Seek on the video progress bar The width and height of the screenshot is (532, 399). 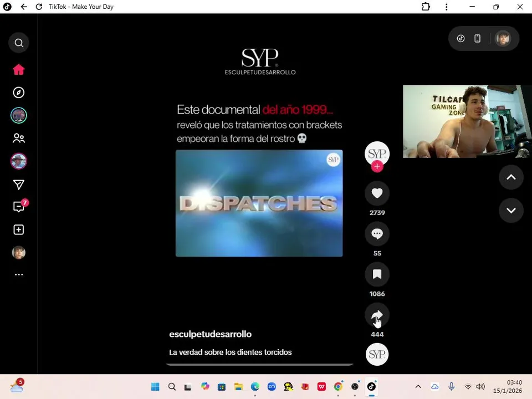click(259, 365)
